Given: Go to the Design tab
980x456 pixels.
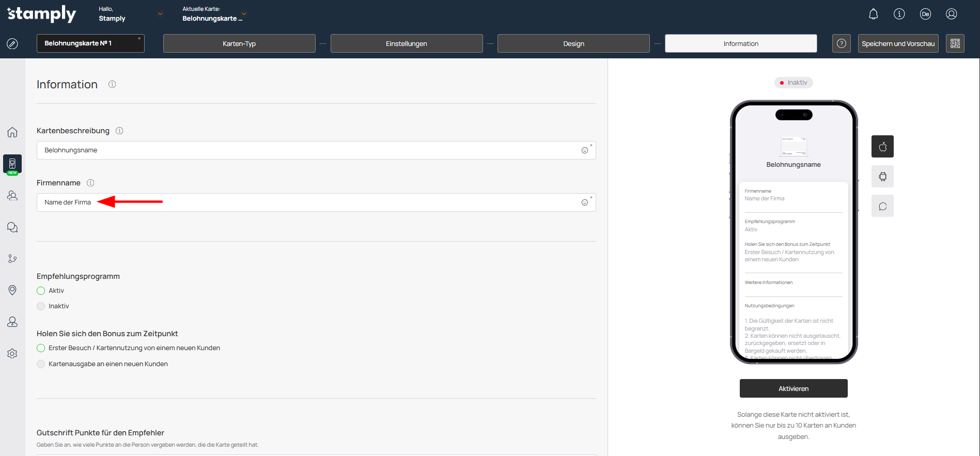Looking at the screenshot, I should pos(573,43).
